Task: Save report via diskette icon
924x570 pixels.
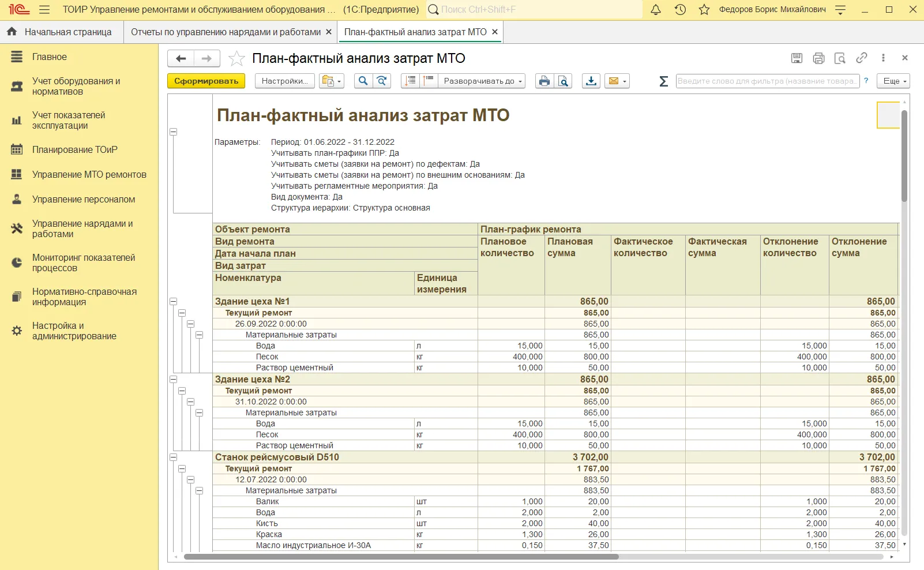Action: tap(797, 58)
